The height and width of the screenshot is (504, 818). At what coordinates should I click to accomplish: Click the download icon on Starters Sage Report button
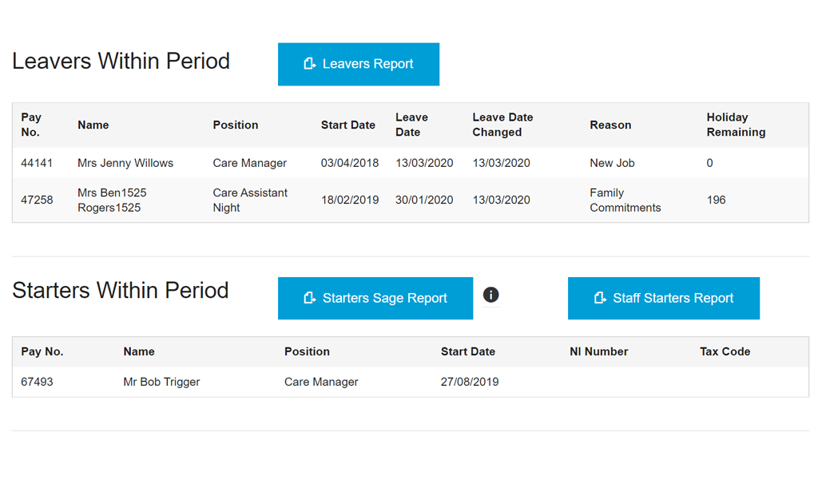pos(309,298)
